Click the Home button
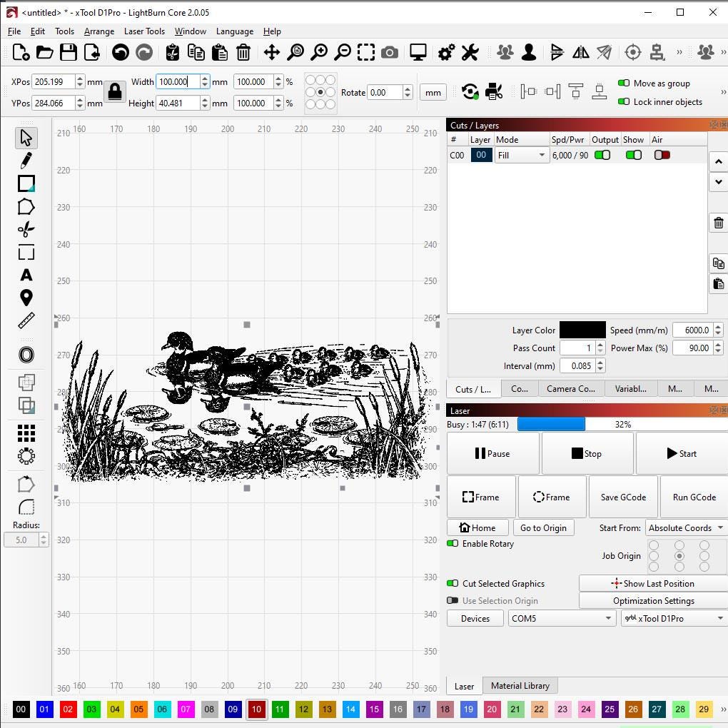Viewport: 728px width, 728px height. click(477, 528)
